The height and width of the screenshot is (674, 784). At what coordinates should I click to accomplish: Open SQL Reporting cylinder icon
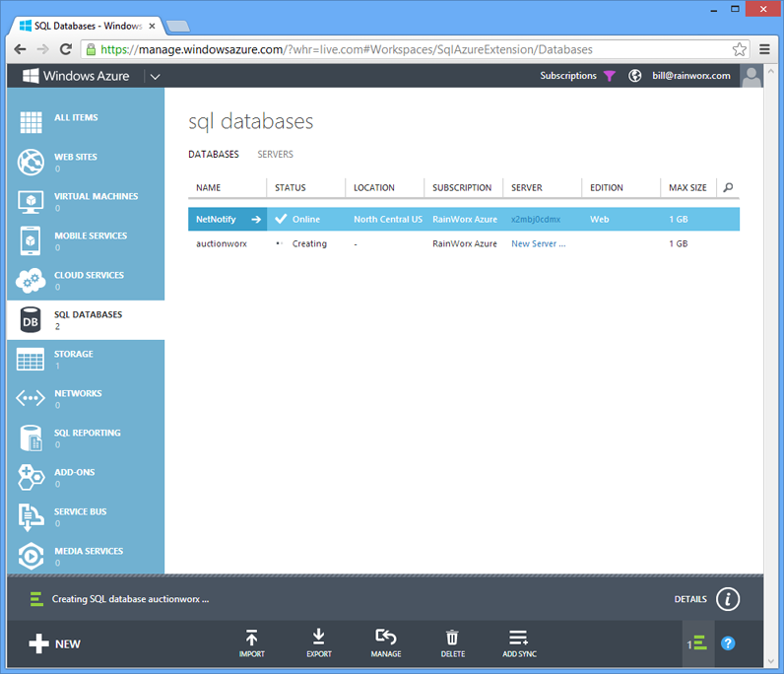31,438
